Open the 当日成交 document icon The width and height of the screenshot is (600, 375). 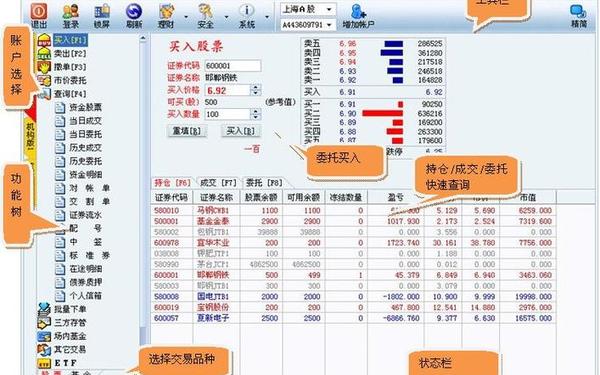point(60,121)
